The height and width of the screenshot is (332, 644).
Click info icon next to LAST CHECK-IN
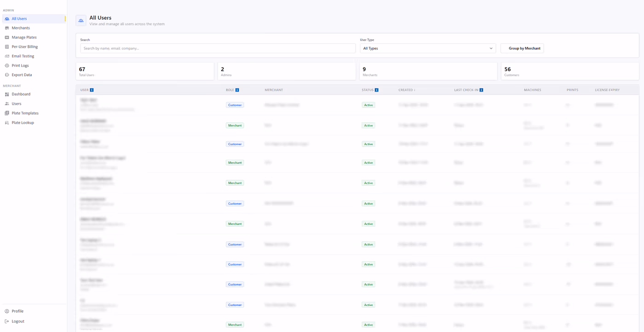tap(481, 90)
